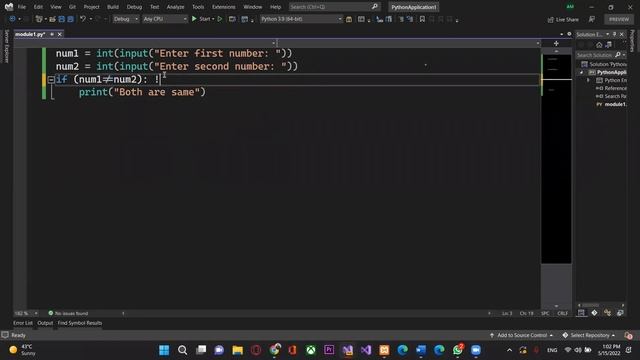Click the weather widget showing Sunny
This screenshot has height=360, width=640.
tap(23, 350)
